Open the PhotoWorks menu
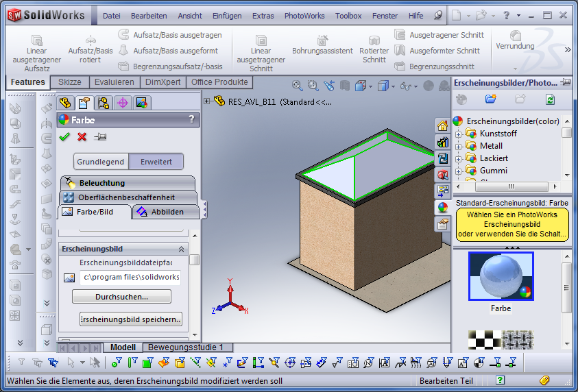The width and height of the screenshot is (578, 392). click(304, 16)
